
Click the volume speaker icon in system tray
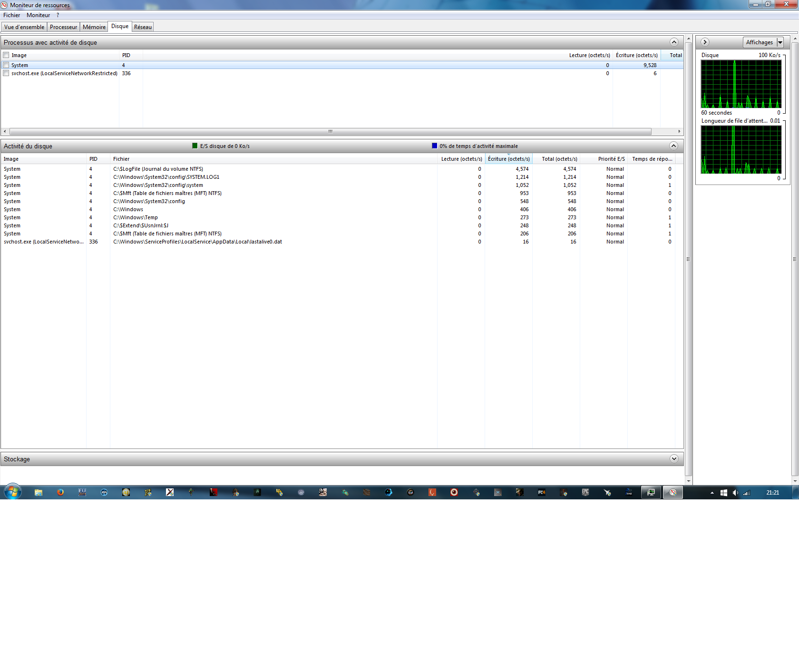735,493
